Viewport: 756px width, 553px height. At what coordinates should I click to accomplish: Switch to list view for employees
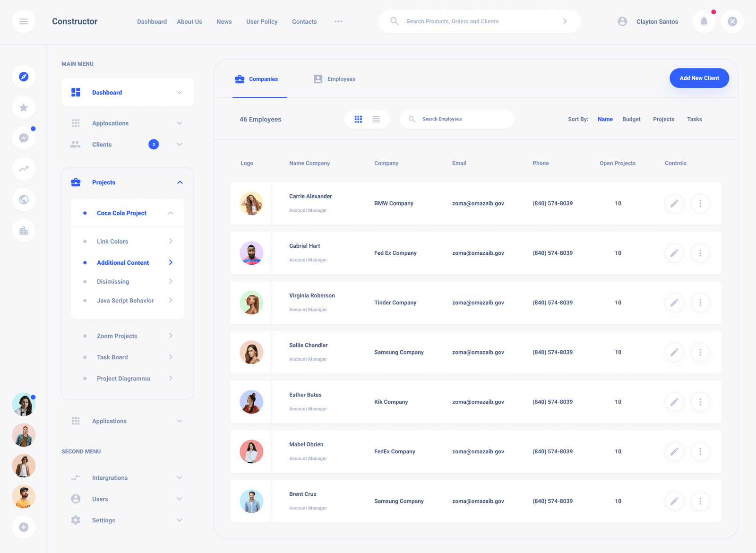376,119
